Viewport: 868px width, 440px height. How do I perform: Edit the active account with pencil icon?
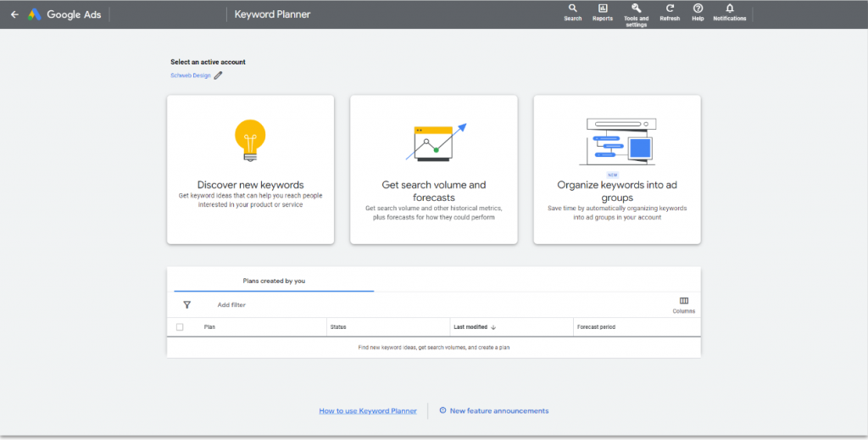(218, 75)
